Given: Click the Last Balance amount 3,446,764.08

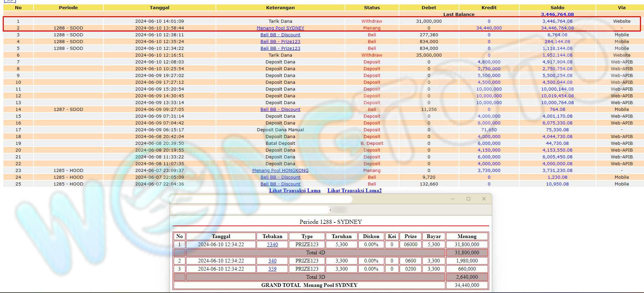Looking at the screenshot, I should tap(557, 14).
